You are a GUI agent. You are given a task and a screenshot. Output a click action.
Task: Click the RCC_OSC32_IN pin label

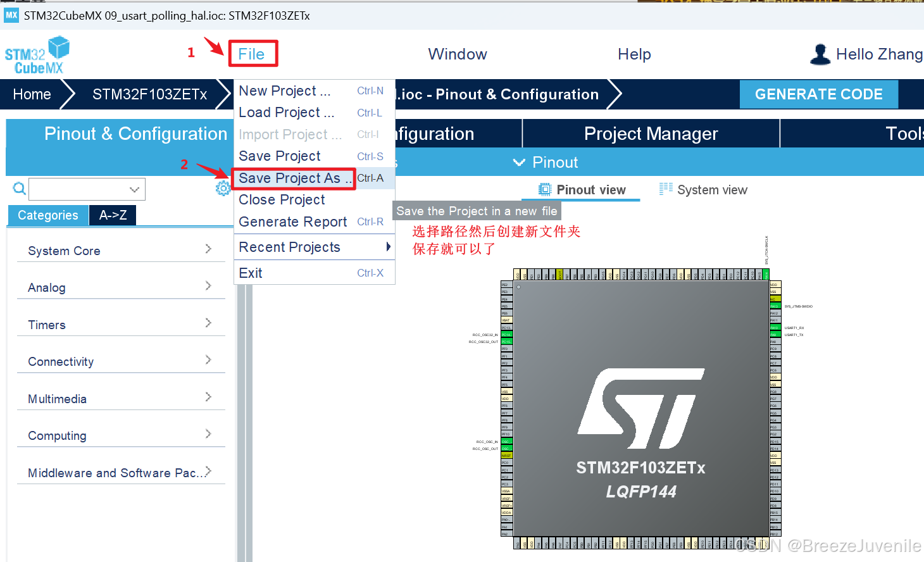[x=485, y=335]
